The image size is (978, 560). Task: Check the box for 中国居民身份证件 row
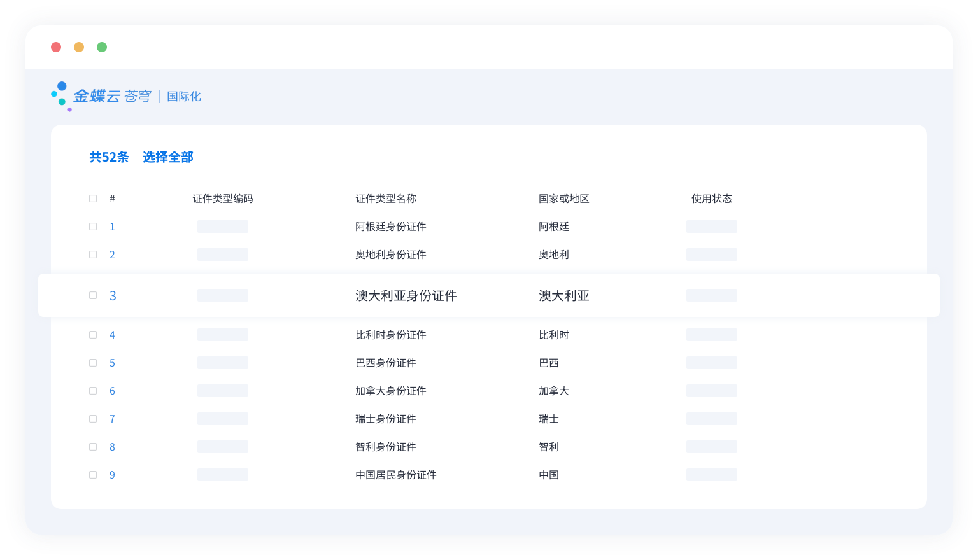coord(93,475)
